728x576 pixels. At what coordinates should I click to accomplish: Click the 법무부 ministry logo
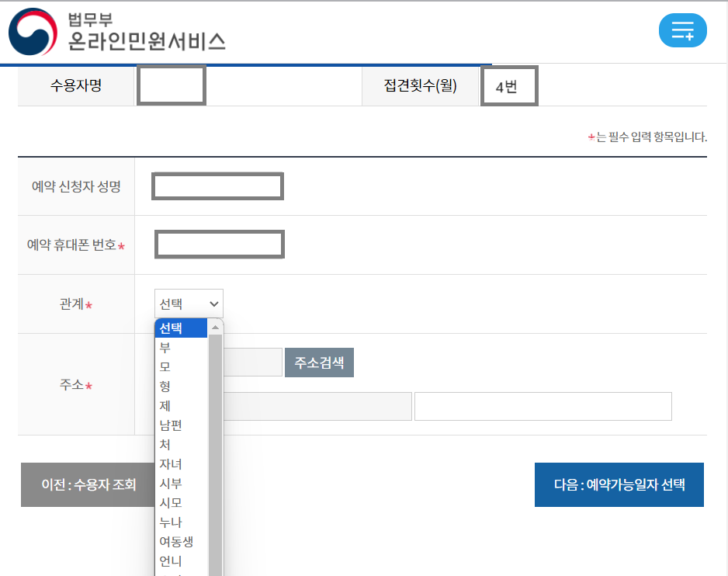31,32
